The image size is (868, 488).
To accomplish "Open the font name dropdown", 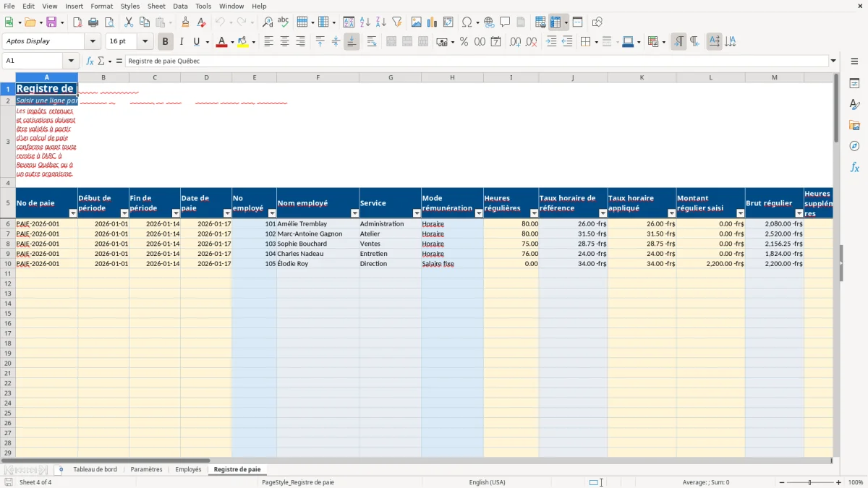I will click(93, 42).
